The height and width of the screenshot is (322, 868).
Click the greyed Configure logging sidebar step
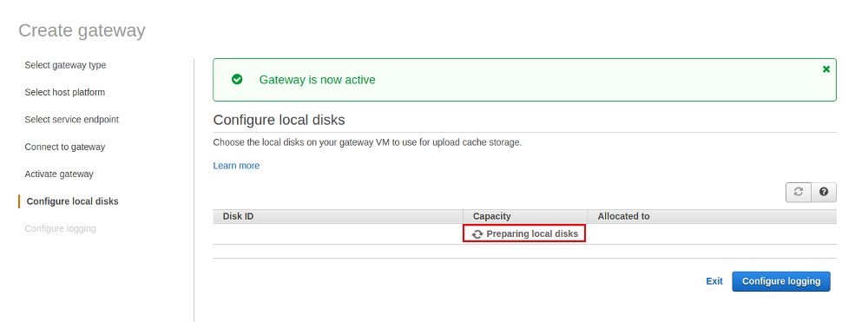[61, 228]
